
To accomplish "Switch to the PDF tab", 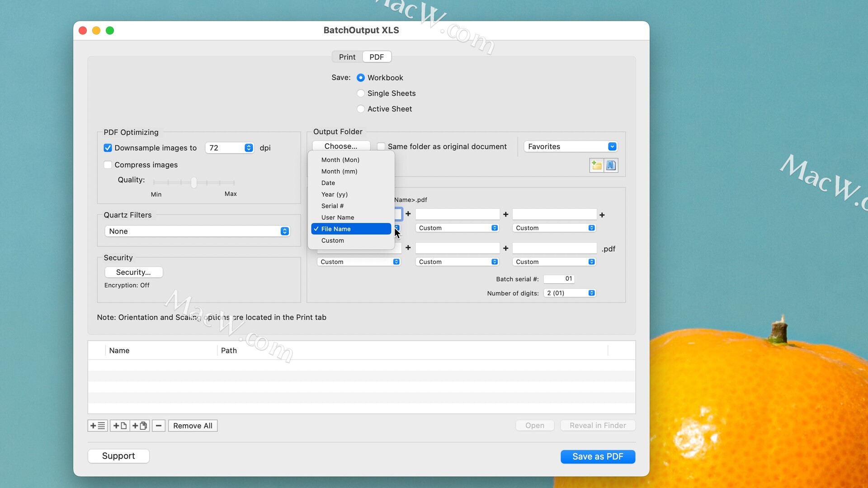I will pos(377,57).
